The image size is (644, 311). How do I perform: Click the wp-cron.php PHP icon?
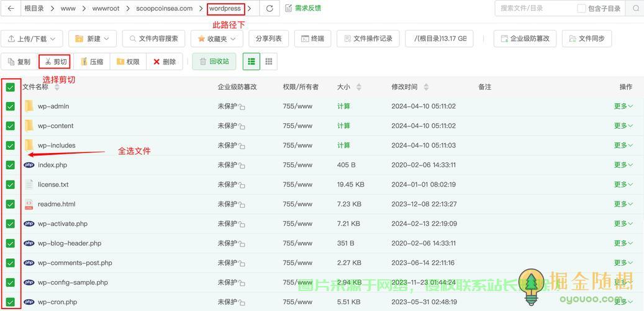(x=29, y=302)
